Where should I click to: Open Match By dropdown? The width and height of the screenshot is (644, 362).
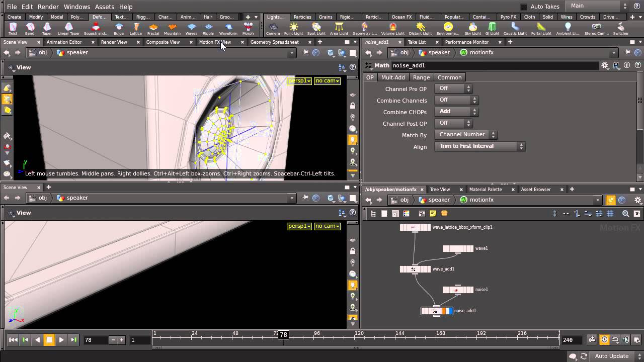point(465,135)
